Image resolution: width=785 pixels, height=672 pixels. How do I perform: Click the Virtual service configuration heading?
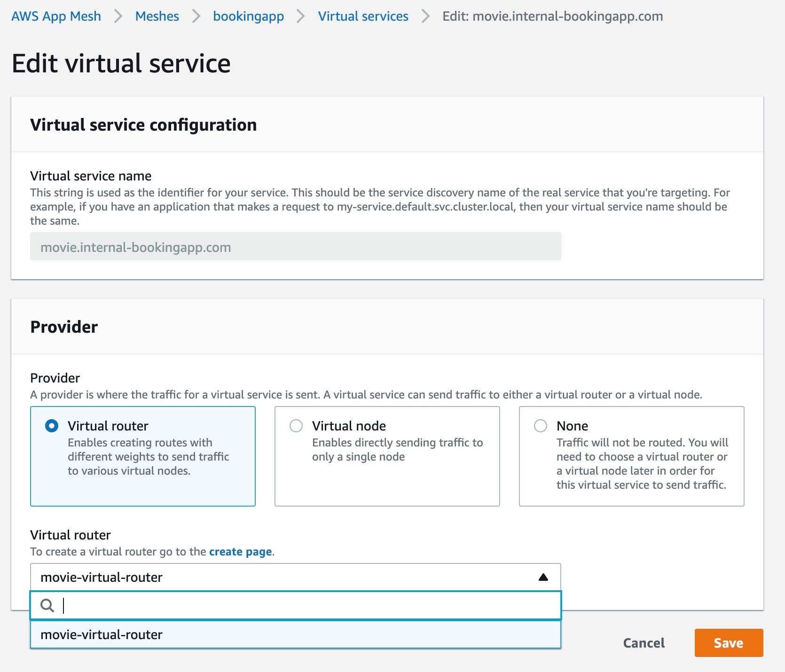[143, 125]
